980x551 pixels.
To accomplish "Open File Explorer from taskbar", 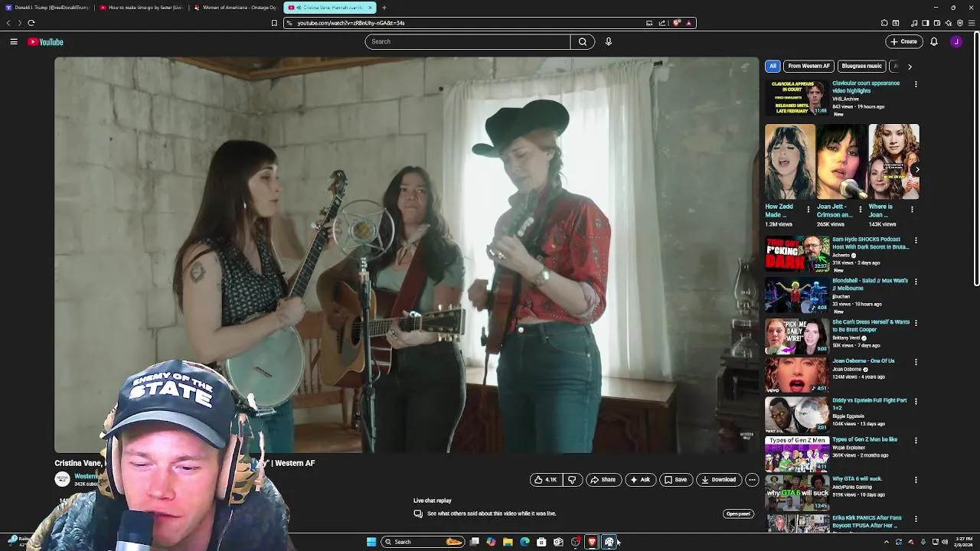I will pos(508,542).
